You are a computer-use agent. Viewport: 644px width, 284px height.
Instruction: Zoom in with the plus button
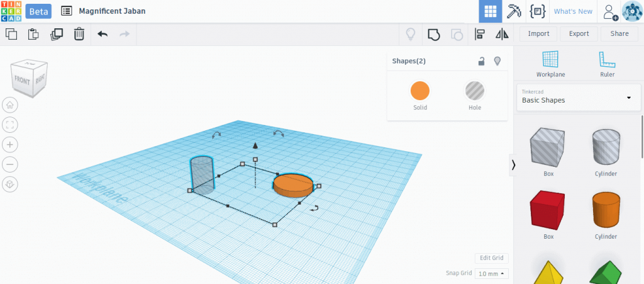(10, 145)
